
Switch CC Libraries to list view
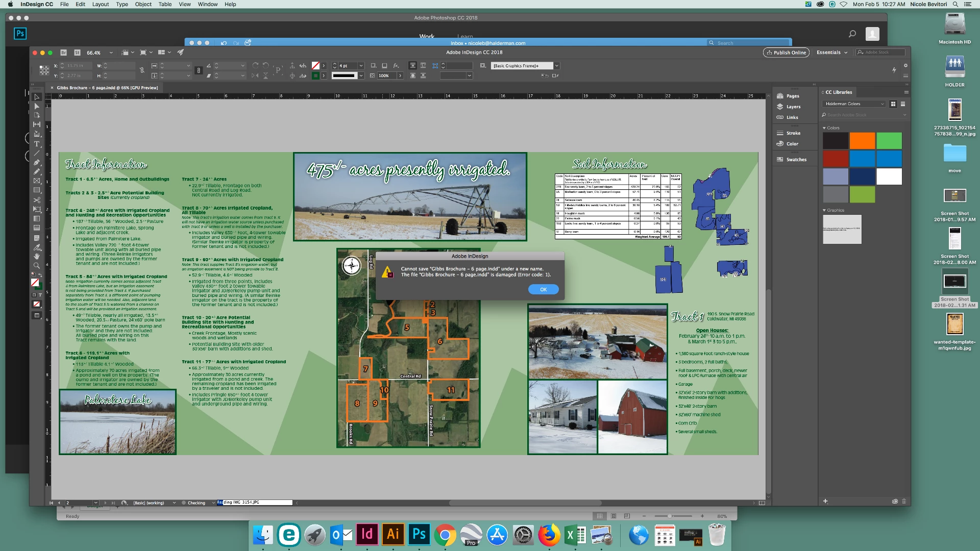(x=903, y=104)
